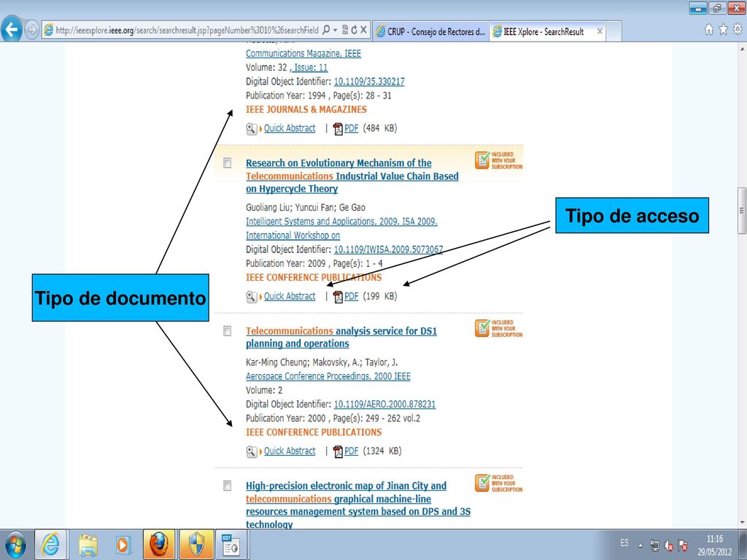The height and width of the screenshot is (560, 747).
Task: Open Research on Evolutionary Mechanism article title
Action: tap(352, 176)
